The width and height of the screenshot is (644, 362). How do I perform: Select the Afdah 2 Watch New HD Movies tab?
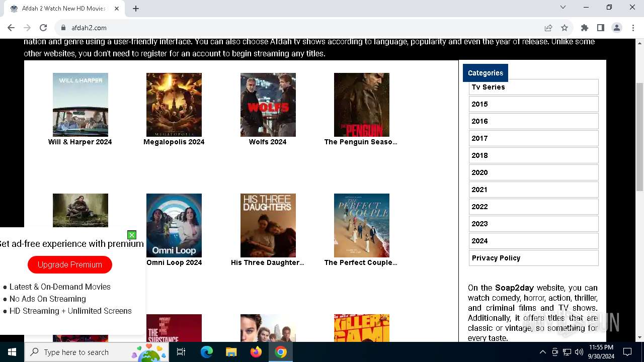(64, 9)
